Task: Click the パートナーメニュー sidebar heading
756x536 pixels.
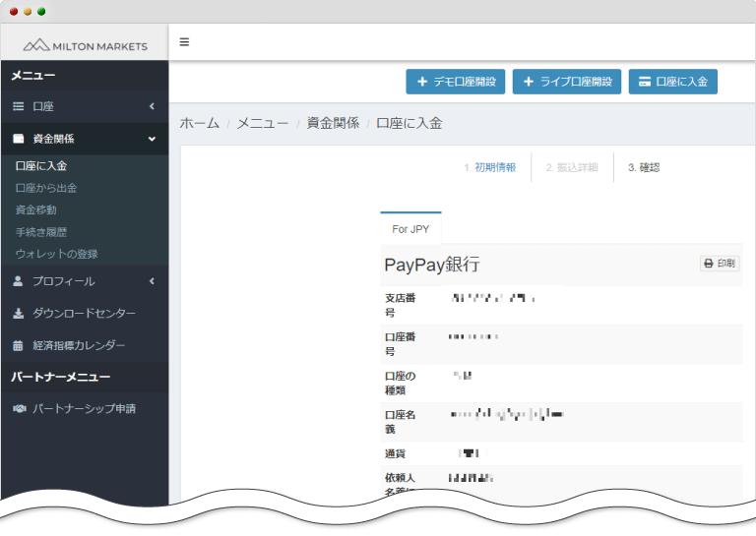Action: point(61,377)
